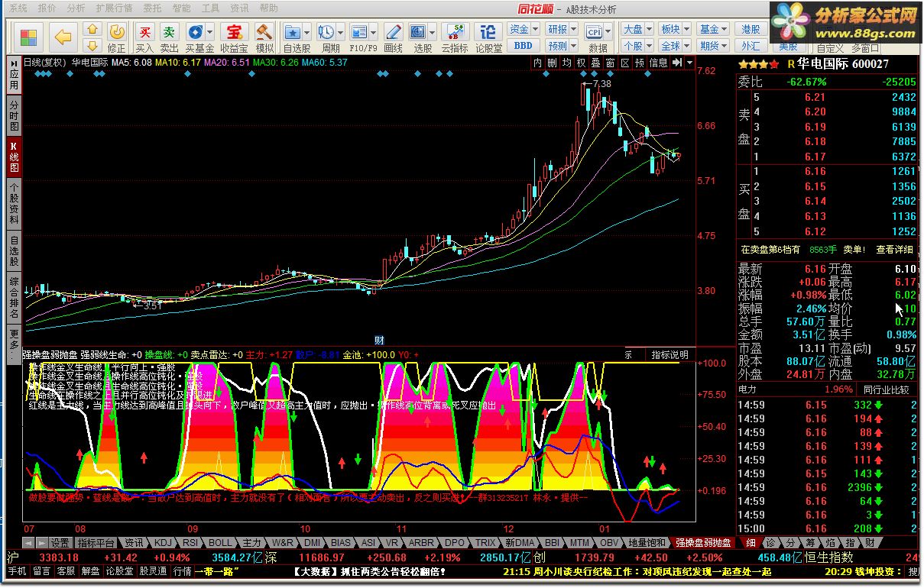Viewport: 924px width, 588px height.
Task: Click the 周期 clock icon
Action: tap(326, 31)
